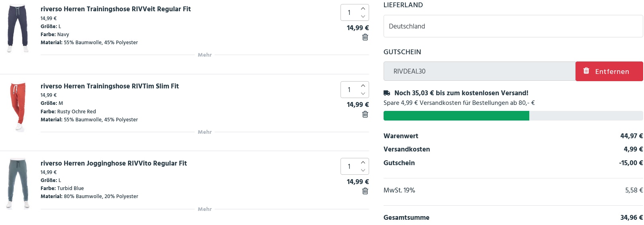This screenshot has width=644, height=225.
Task: Click the RIVDEAL30 voucher code field
Action: click(479, 72)
